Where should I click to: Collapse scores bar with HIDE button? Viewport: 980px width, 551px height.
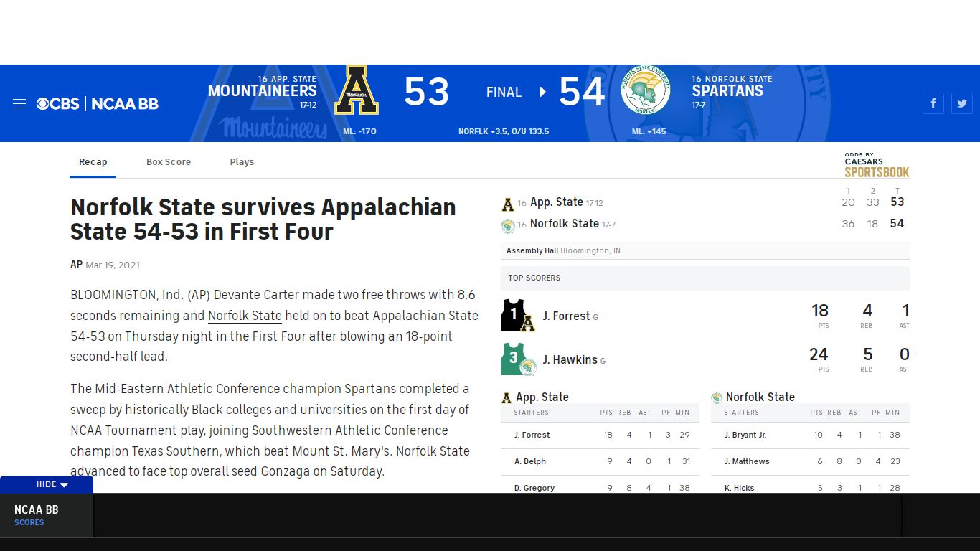(47, 484)
